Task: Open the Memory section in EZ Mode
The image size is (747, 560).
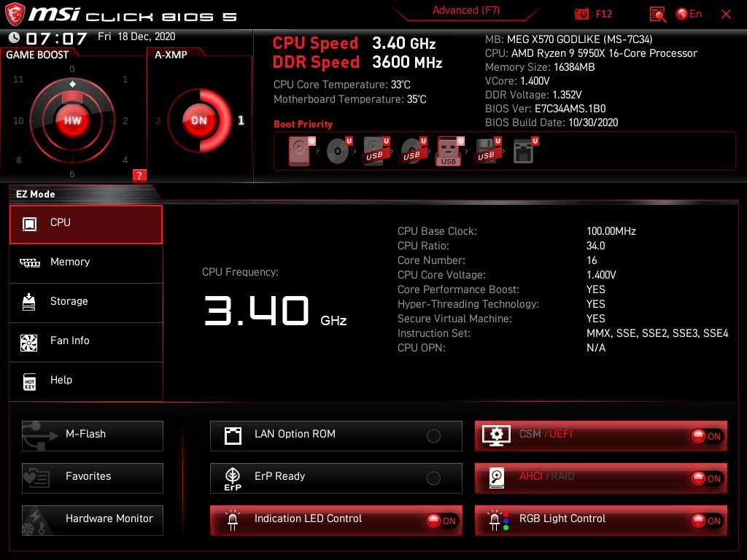Action: click(86, 263)
